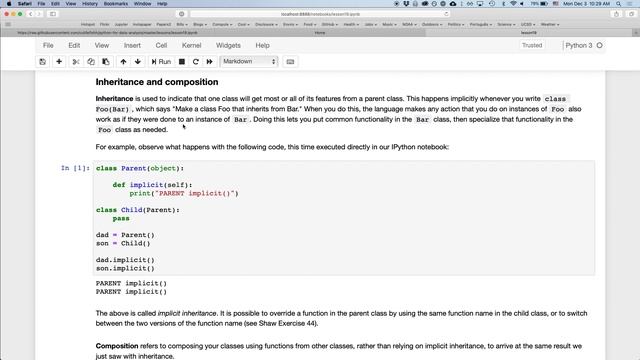Image resolution: width=640 pixels, height=360 pixels.
Task: Open the notebook File menu
Action: pos(48,45)
